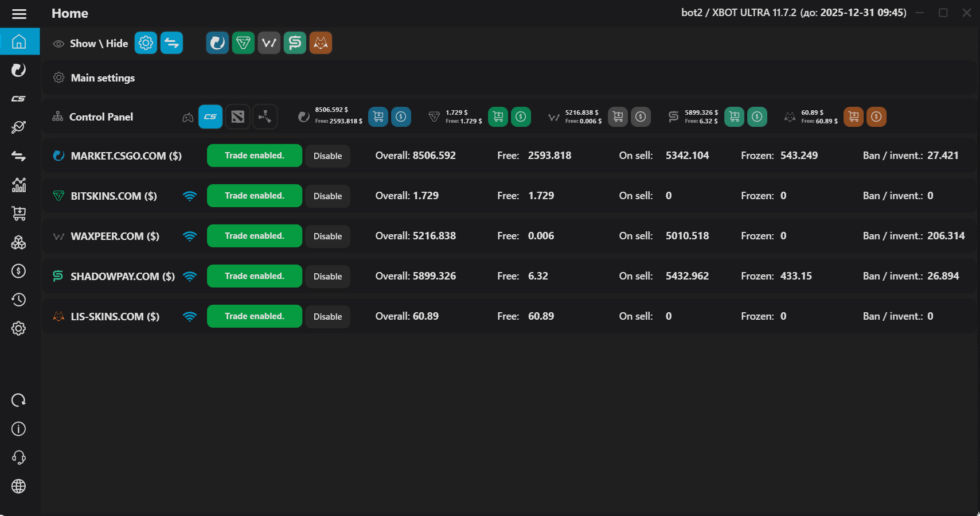Toggle the ShadowPay marketplace visibility icon
The height and width of the screenshot is (516, 980).
coord(295,43)
